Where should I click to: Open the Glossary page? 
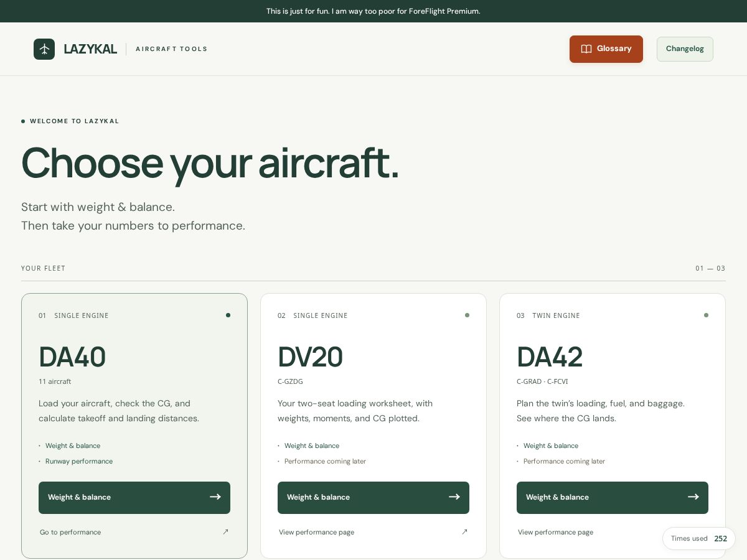pyautogui.click(x=606, y=49)
